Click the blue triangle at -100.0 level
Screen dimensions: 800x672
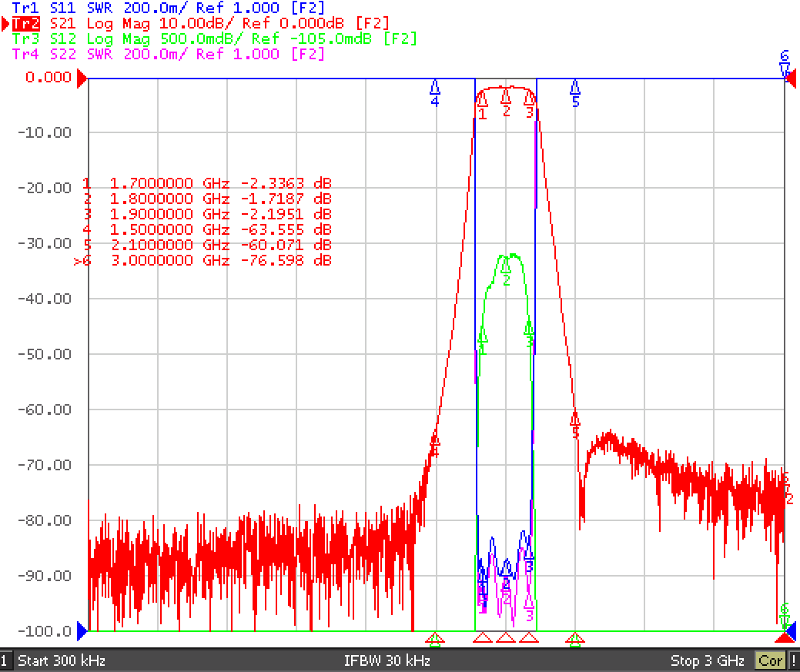tap(82, 631)
